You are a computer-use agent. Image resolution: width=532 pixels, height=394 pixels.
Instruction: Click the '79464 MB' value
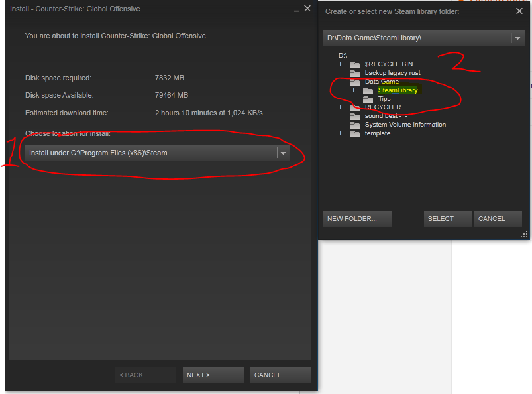[172, 95]
